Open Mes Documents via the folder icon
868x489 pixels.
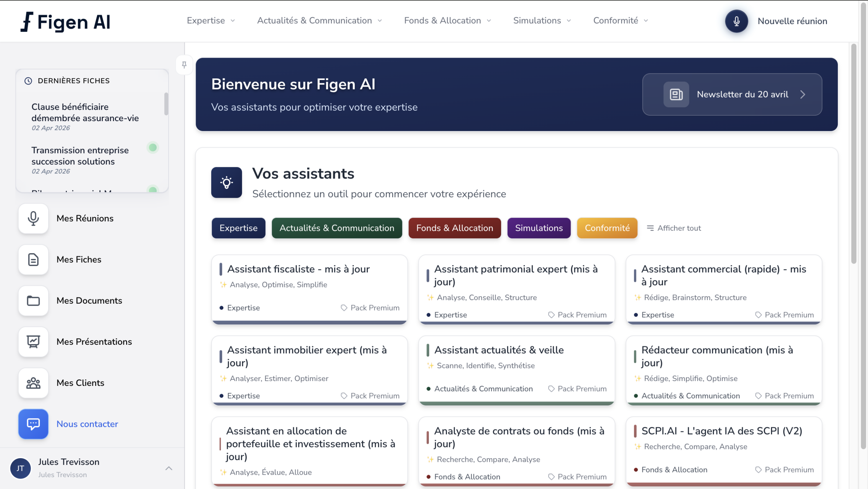point(33,301)
